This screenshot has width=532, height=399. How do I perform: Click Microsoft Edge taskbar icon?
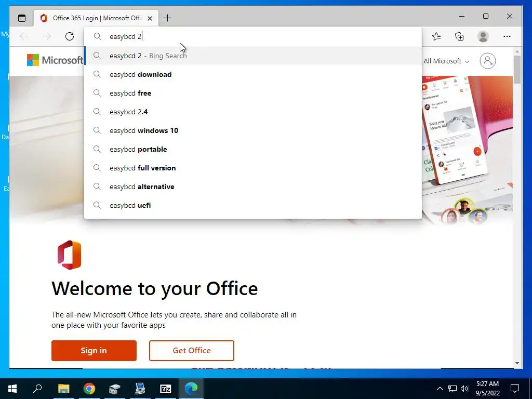[x=191, y=389]
